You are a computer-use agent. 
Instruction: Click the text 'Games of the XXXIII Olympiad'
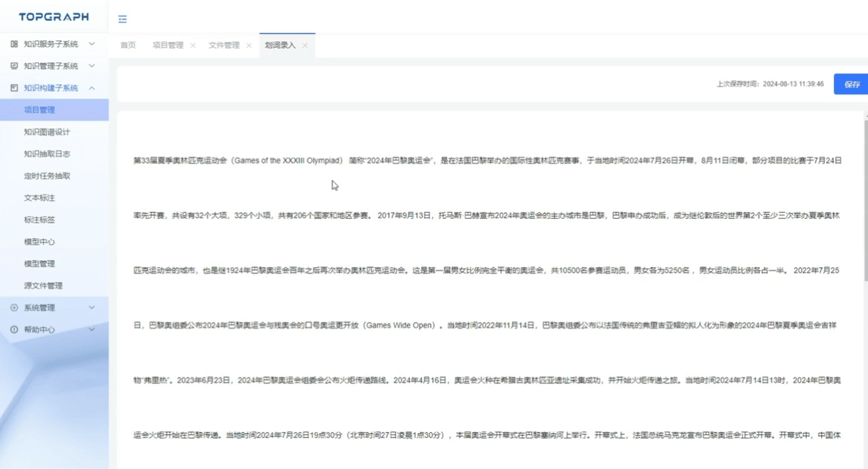point(288,161)
